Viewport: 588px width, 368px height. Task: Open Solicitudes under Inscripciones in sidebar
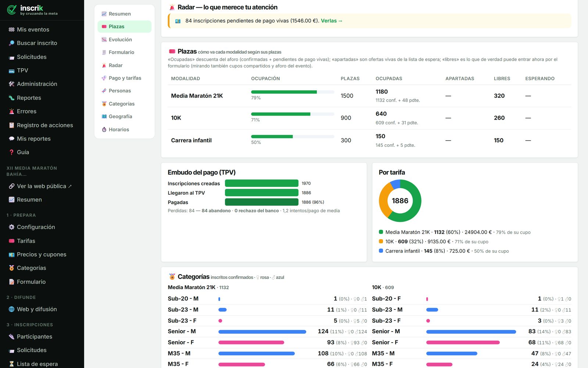click(x=42, y=350)
